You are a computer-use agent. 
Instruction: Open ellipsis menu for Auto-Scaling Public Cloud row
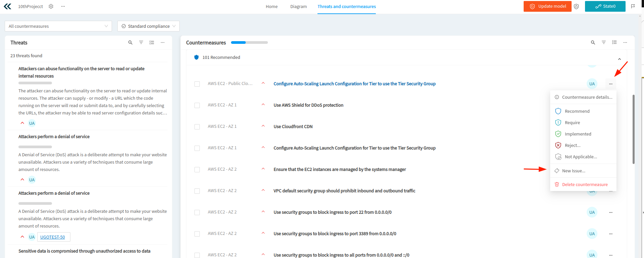[x=611, y=84]
